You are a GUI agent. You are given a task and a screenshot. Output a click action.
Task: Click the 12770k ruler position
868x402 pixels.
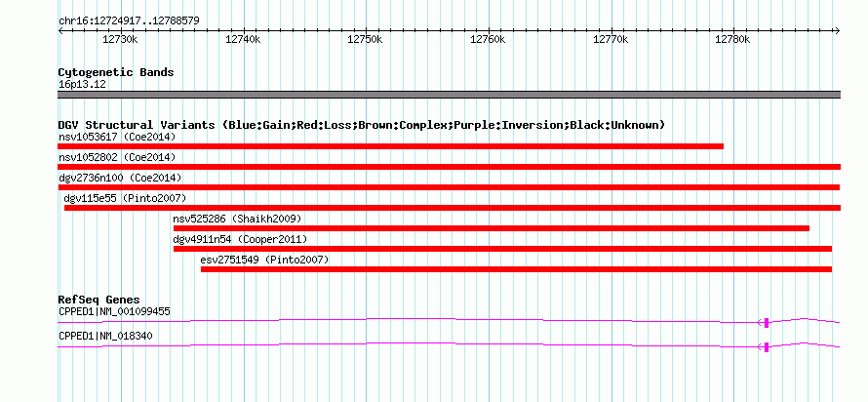coord(611,40)
